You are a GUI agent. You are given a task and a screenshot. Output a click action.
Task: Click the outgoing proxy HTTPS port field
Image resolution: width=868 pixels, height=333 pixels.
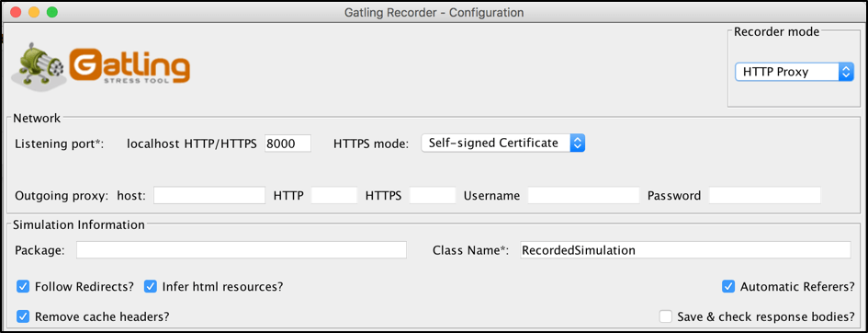coord(433,195)
